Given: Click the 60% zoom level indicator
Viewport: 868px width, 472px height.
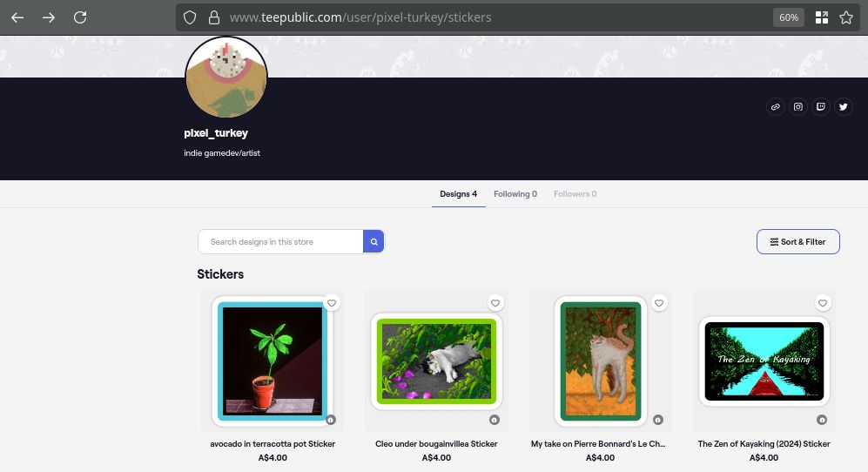Looking at the screenshot, I should coord(788,17).
